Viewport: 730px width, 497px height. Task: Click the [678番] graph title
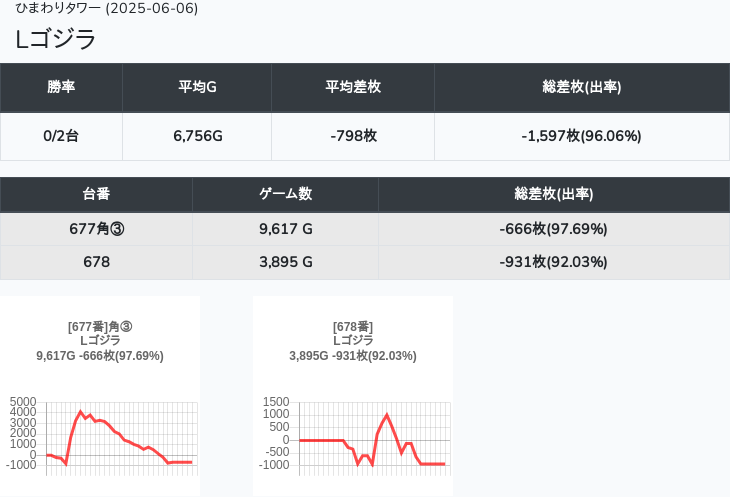tap(353, 327)
